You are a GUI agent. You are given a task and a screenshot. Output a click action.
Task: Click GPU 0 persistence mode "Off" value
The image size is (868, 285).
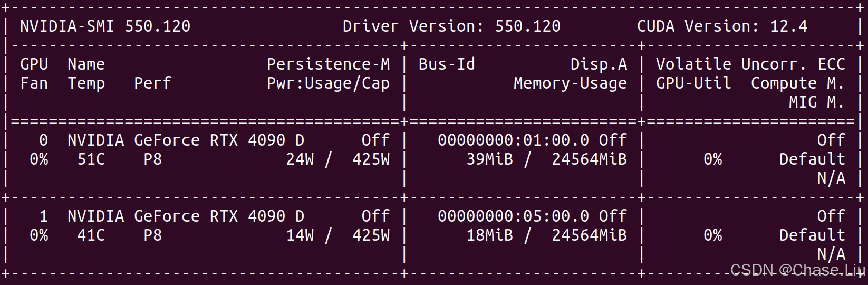pos(376,140)
